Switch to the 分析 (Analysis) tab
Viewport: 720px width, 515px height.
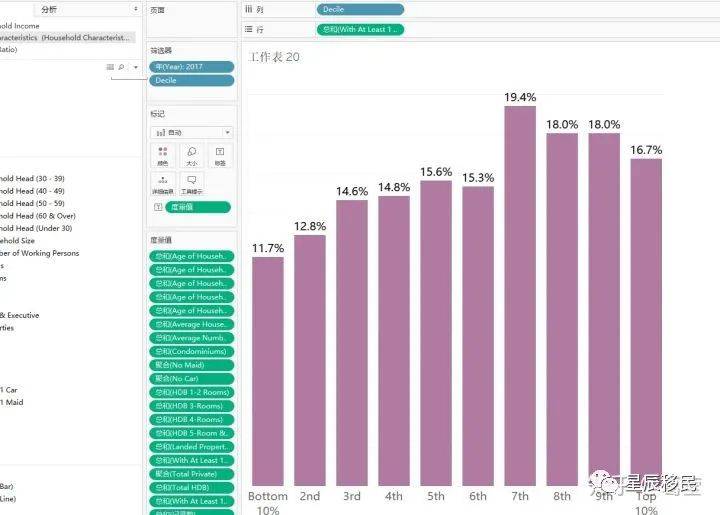[x=48, y=8]
